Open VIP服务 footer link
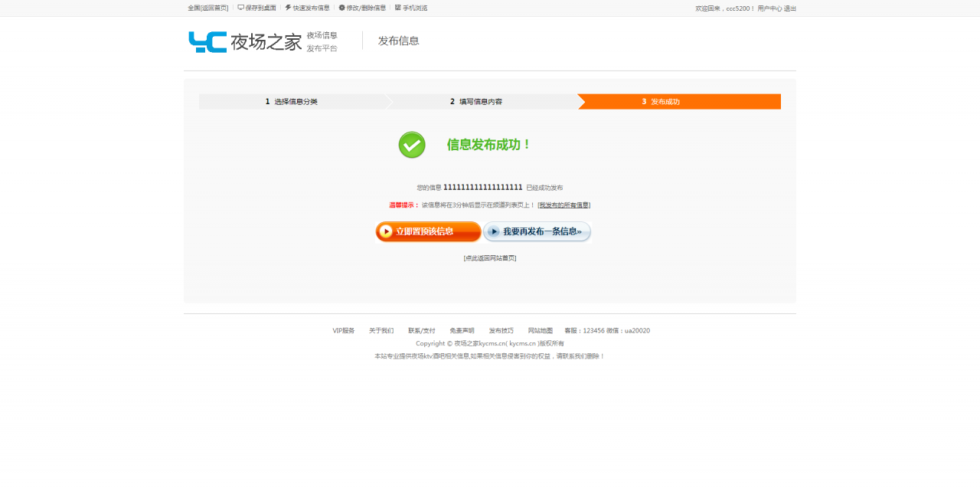The image size is (980, 488). [x=344, y=331]
